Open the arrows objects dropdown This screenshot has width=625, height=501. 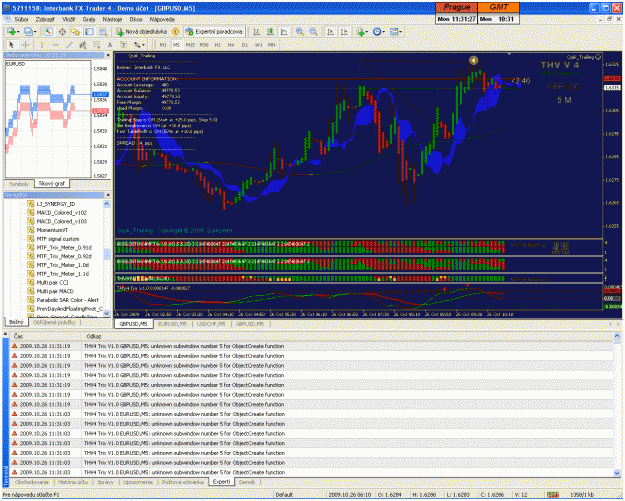click(139, 45)
